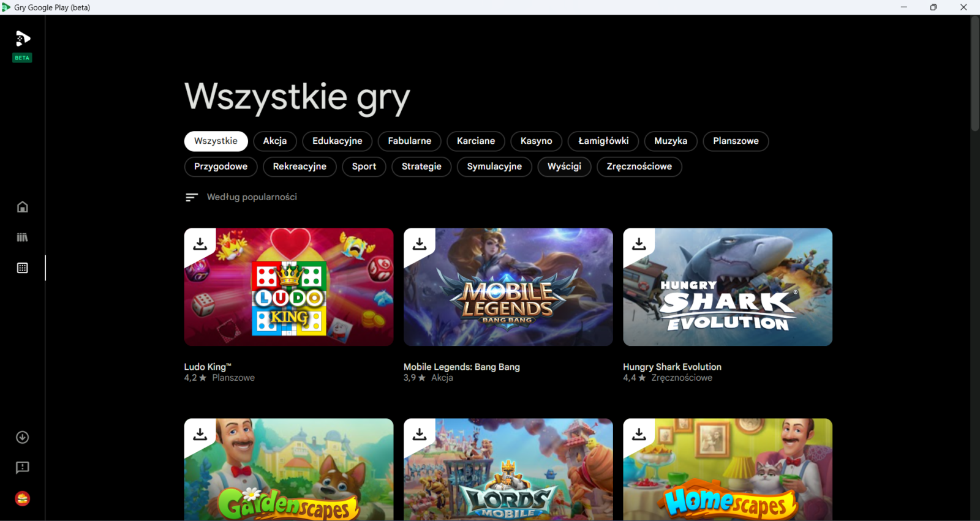The image size is (980, 521).
Task: Open the Library from the sidebar
Action: click(x=23, y=238)
